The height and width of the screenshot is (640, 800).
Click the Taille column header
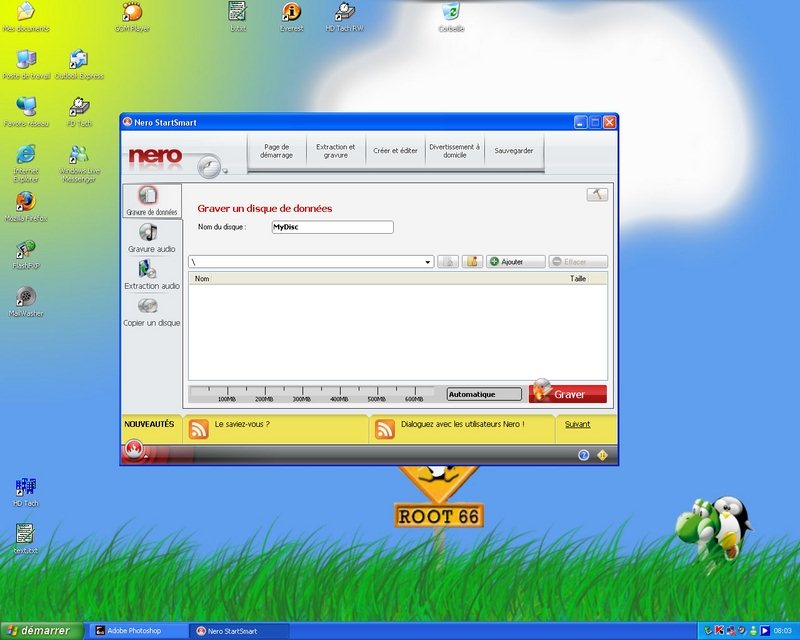[578, 279]
